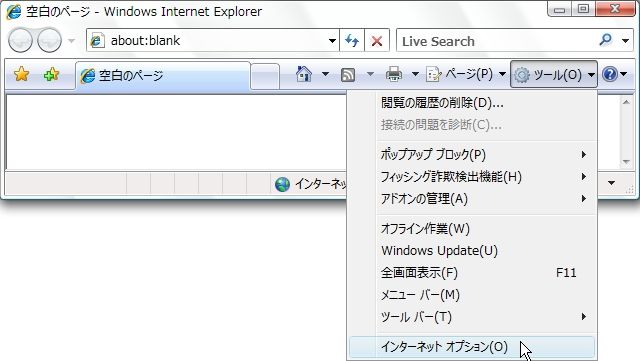The image size is (640, 361).
Task: Select Windows Update(U) menu item
Action: [x=473, y=250]
